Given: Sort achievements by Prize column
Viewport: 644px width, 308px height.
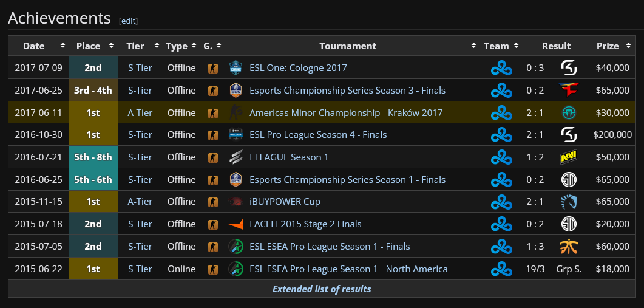Looking at the screenshot, I should click(x=626, y=46).
